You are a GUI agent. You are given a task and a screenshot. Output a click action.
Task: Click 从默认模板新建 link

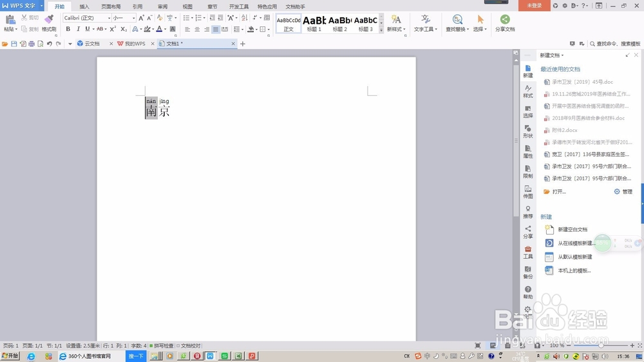575,257
